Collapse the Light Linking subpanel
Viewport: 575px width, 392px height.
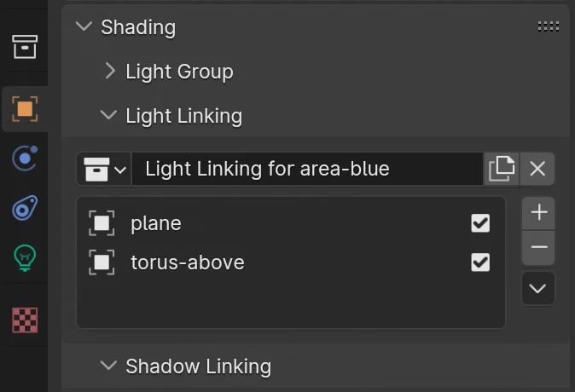coord(108,115)
